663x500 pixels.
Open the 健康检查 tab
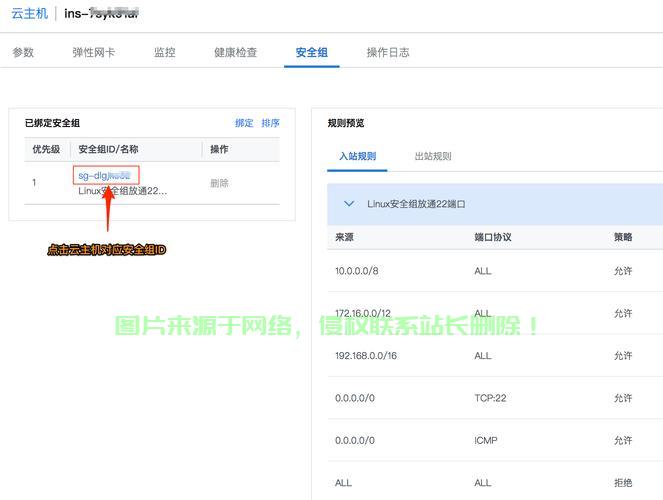point(236,52)
